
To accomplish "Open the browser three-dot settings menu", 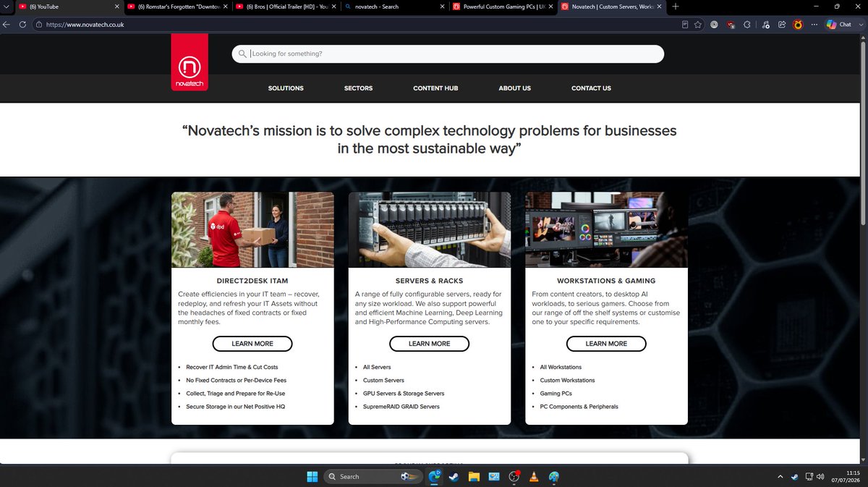I will (814, 24).
